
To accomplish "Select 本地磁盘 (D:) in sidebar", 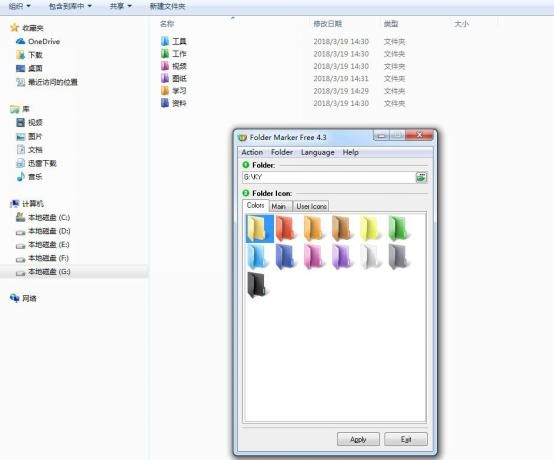I will click(43, 231).
